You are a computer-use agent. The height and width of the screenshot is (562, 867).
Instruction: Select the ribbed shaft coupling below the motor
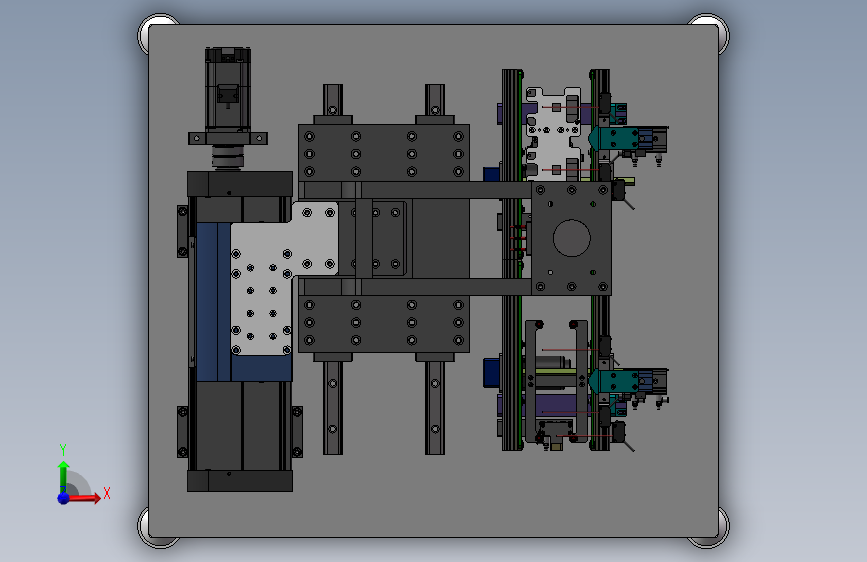pyautogui.click(x=228, y=157)
